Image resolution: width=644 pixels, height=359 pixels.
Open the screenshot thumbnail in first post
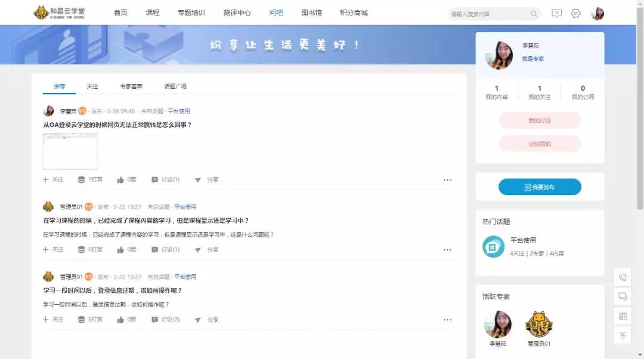[x=70, y=150]
